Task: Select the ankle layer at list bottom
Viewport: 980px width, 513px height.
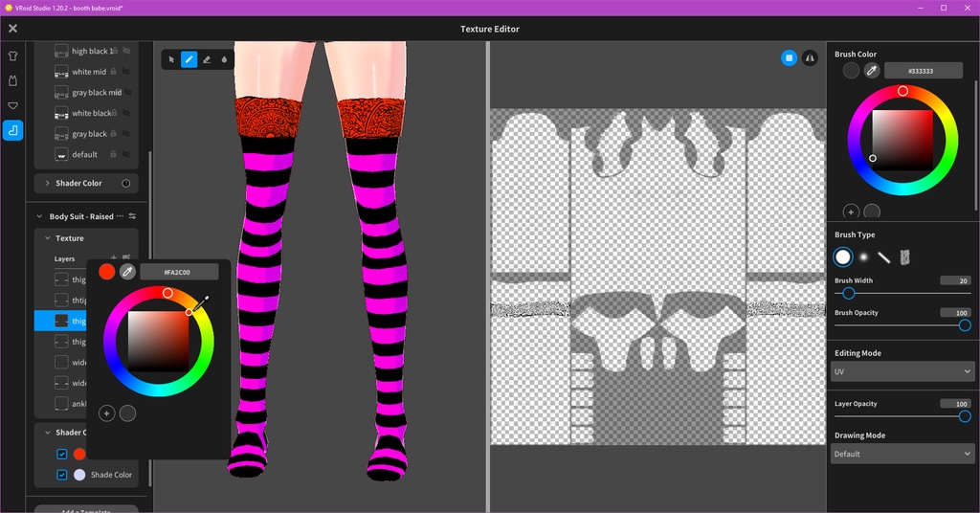Action: pyautogui.click(x=61, y=404)
